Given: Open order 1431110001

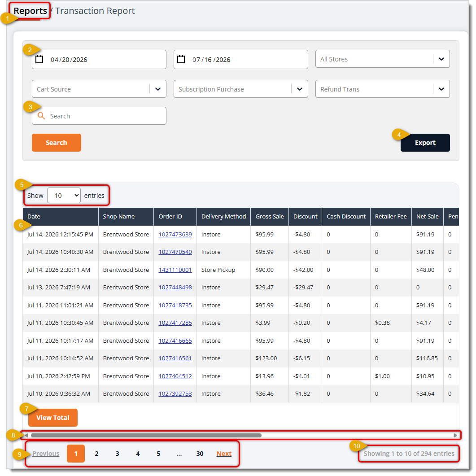Looking at the screenshot, I should pyautogui.click(x=175, y=270).
